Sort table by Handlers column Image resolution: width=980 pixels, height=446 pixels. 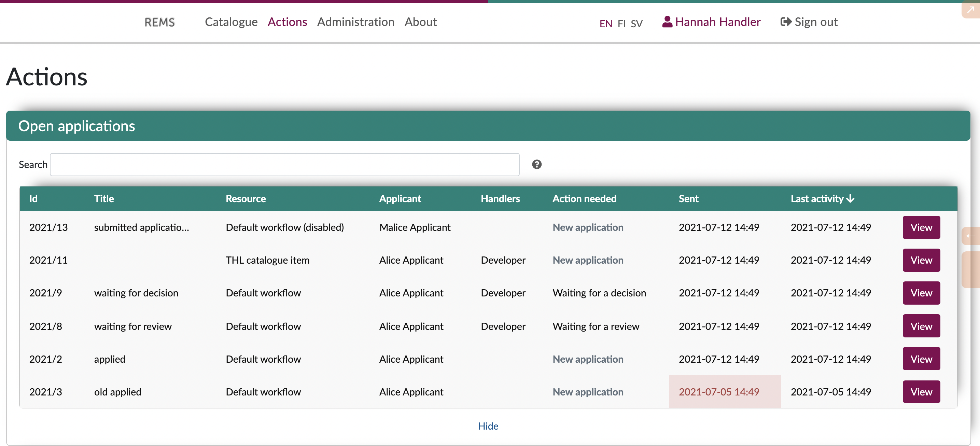500,199
